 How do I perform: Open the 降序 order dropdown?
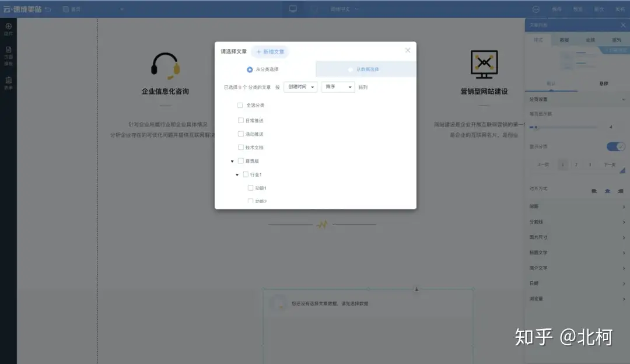[x=338, y=87]
